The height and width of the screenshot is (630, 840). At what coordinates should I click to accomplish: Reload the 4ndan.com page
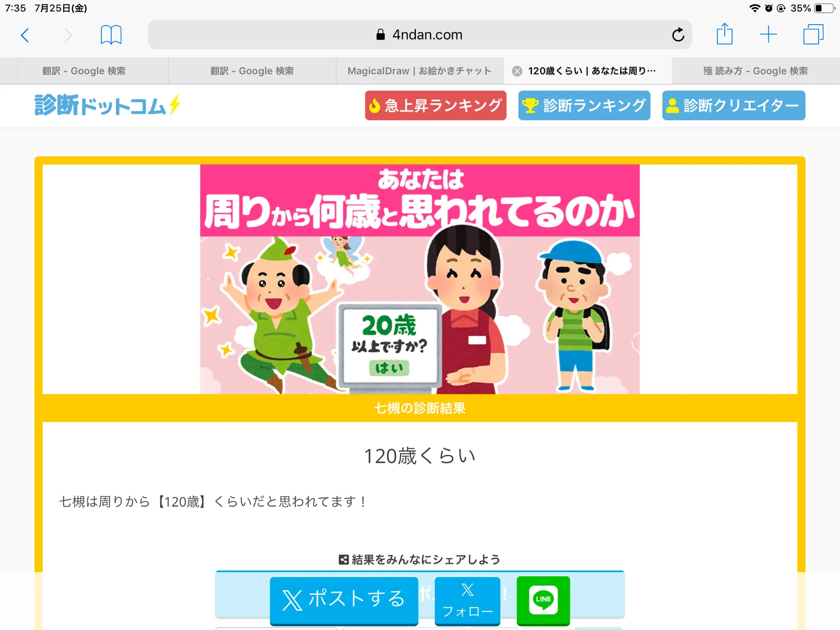[x=678, y=35]
